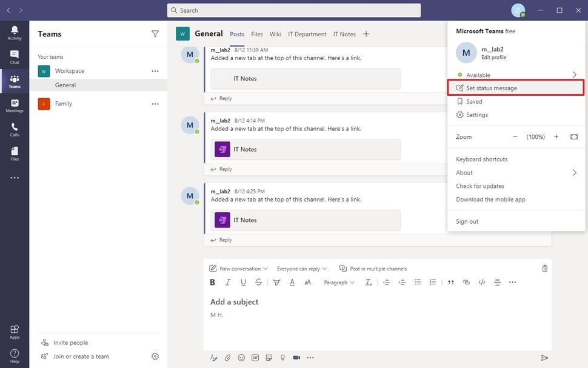588x368 pixels.
Task: Increase zoom level with the plus control
Action: click(x=556, y=136)
